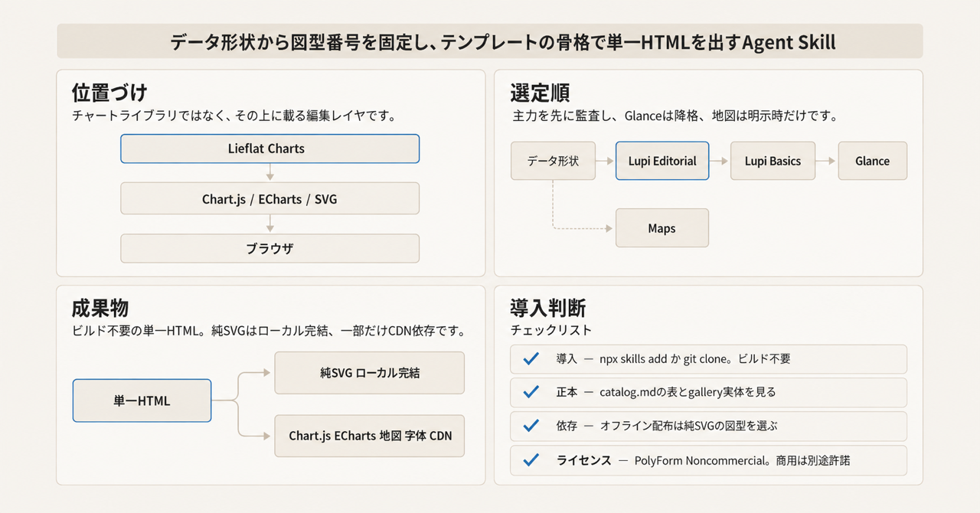The height and width of the screenshot is (513, 980).
Task: Toggle the checkmark on the 正本 row
Action: click(530, 392)
